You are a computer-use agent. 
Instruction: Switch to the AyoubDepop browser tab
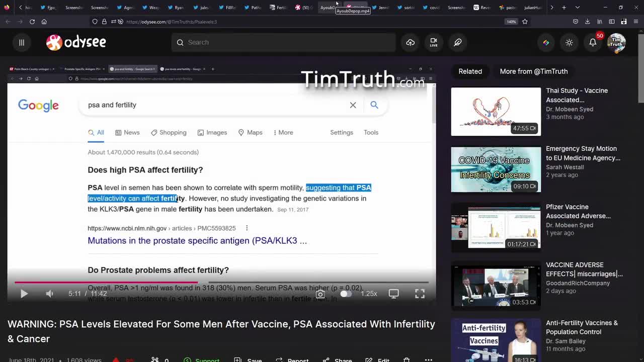pyautogui.click(x=330, y=8)
